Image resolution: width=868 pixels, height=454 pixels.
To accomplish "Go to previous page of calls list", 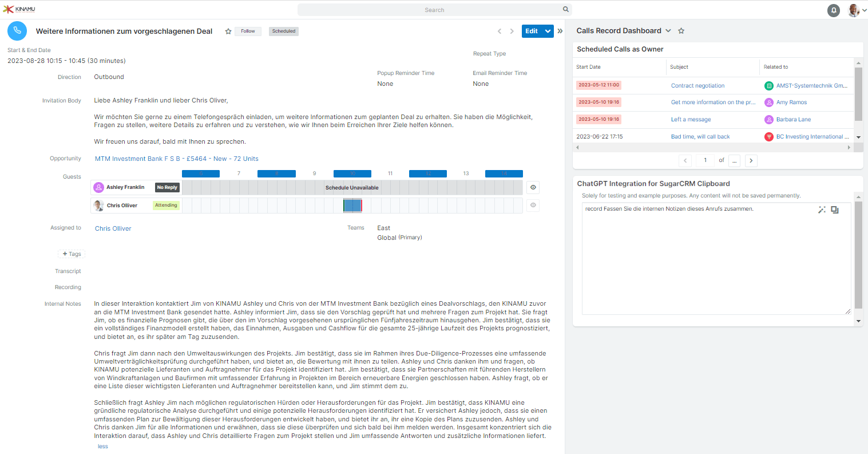I will [685, 160].
